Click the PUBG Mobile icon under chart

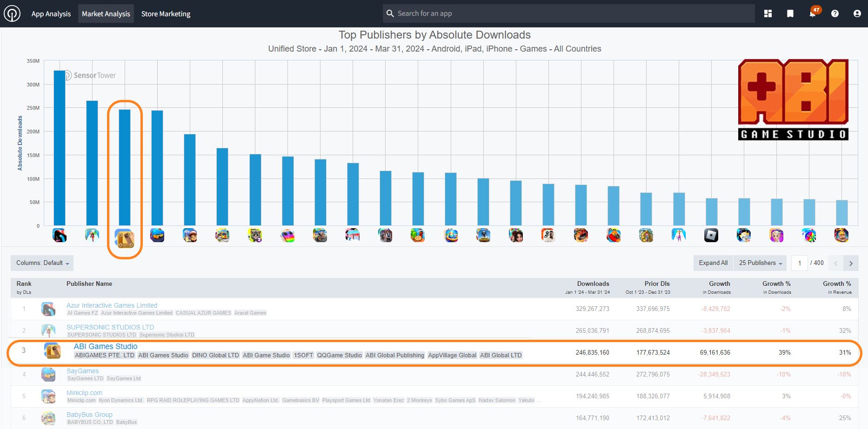click(x=483, y=235)
